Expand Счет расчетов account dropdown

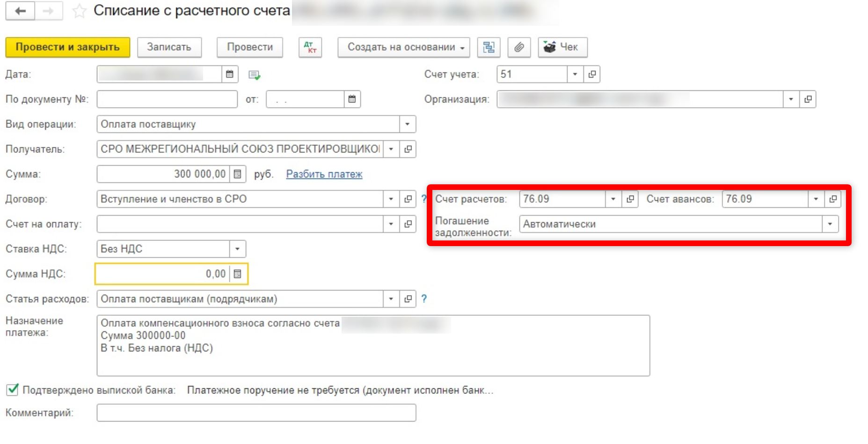coord(613,199)
